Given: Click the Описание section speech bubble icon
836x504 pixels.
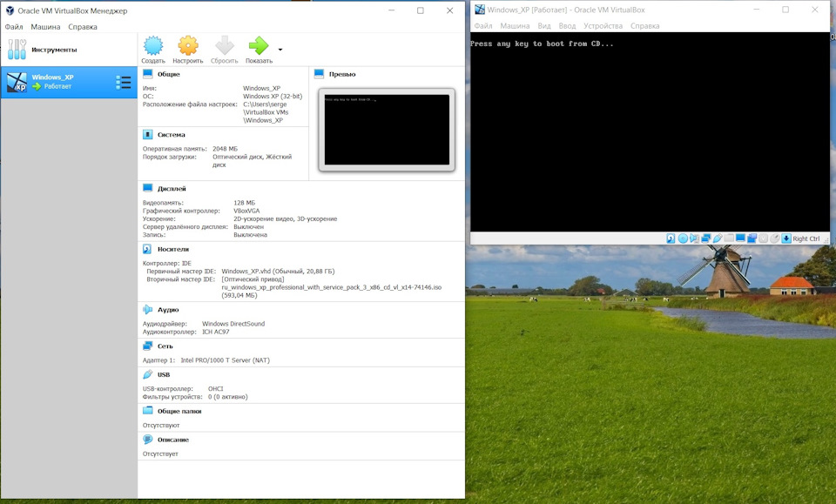Looking at the screenshot, I should (148, 440).
